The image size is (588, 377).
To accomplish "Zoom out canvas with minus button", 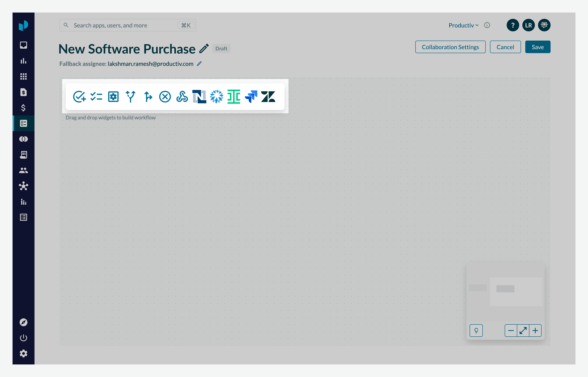I will tap(511, 331).
